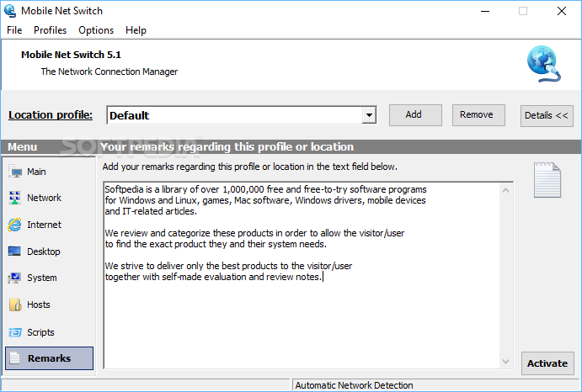Click the Automatic Network Detection status text
The height and width of the screenshot is (392, 582).
[x=354, y=385]
